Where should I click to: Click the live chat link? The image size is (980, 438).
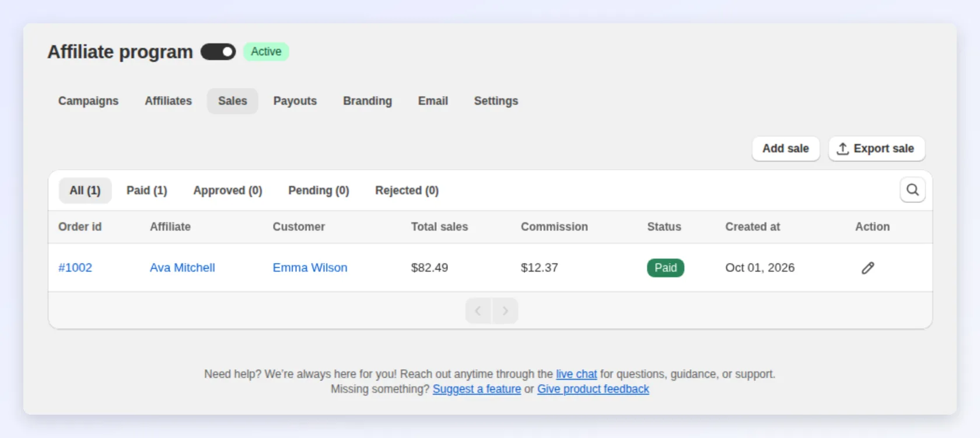tap(576, 374)
